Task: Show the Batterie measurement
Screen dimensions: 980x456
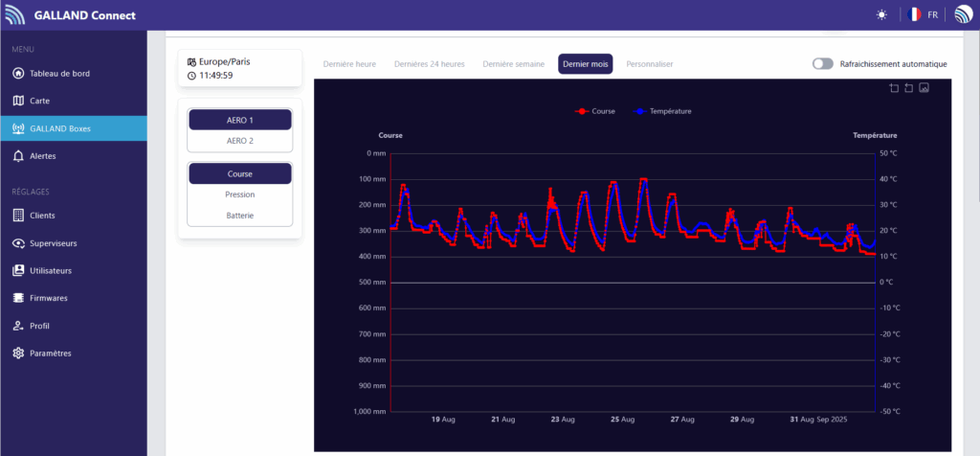Action: click(x=240, y=216)
